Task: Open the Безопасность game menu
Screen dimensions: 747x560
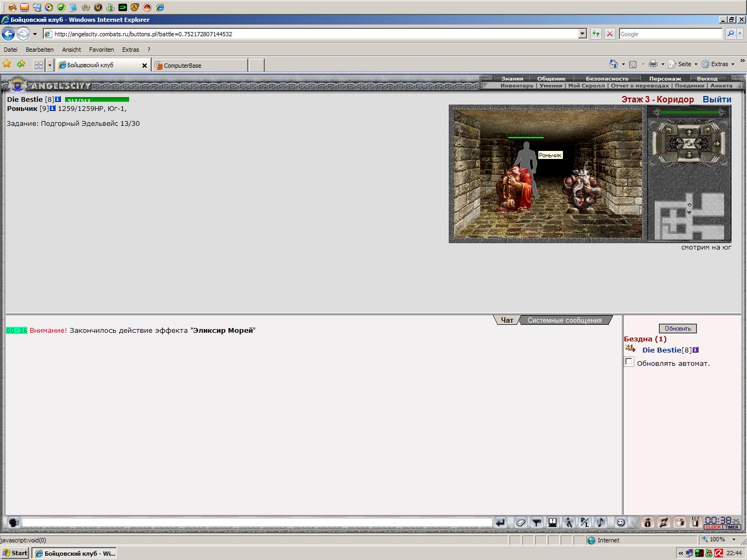Action: [607, 78]
